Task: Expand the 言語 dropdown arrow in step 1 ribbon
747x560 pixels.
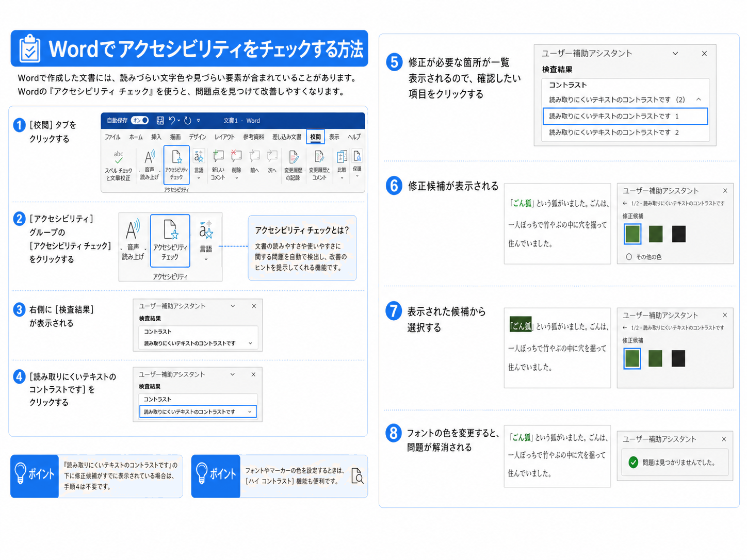Action: click(199, 178)
